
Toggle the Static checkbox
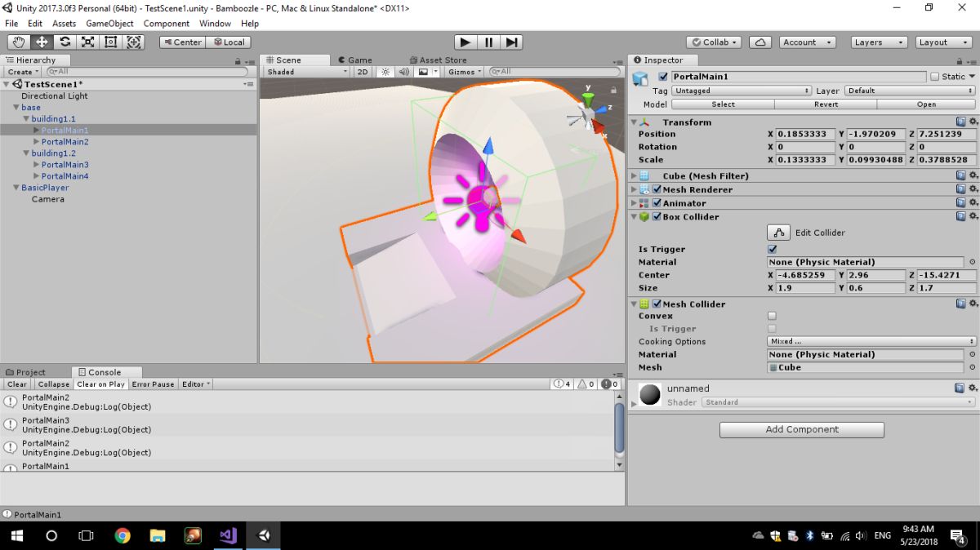934,77
